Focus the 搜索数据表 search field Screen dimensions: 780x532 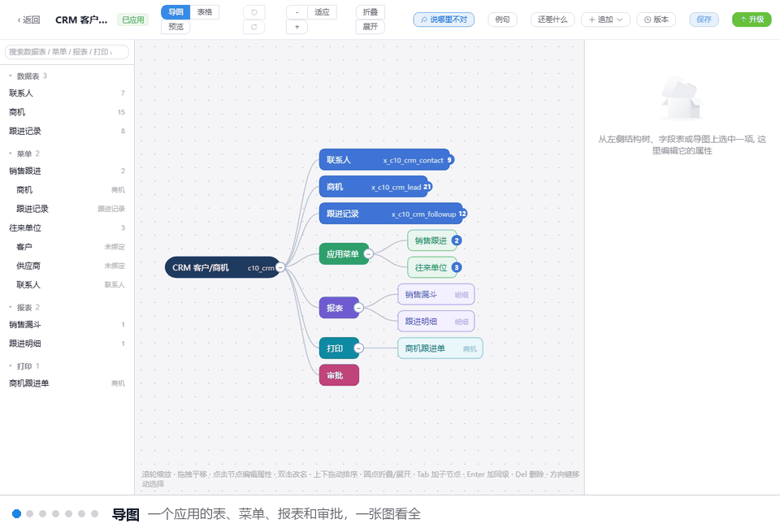(x=67, y=52)
